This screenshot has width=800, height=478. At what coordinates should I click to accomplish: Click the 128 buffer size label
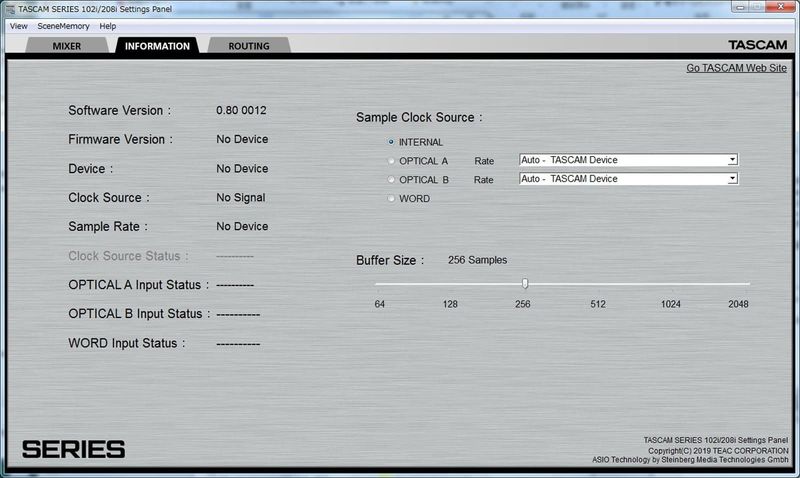point(450,304)
